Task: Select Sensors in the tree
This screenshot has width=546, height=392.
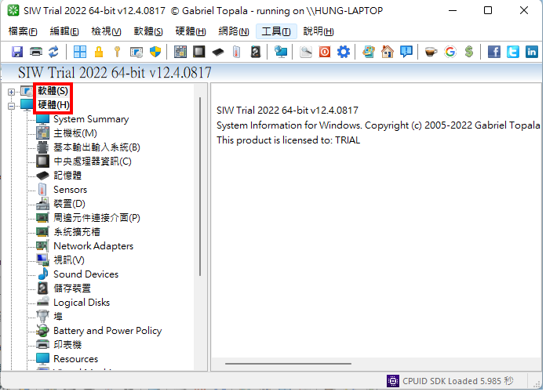Action: coord(70,190)
